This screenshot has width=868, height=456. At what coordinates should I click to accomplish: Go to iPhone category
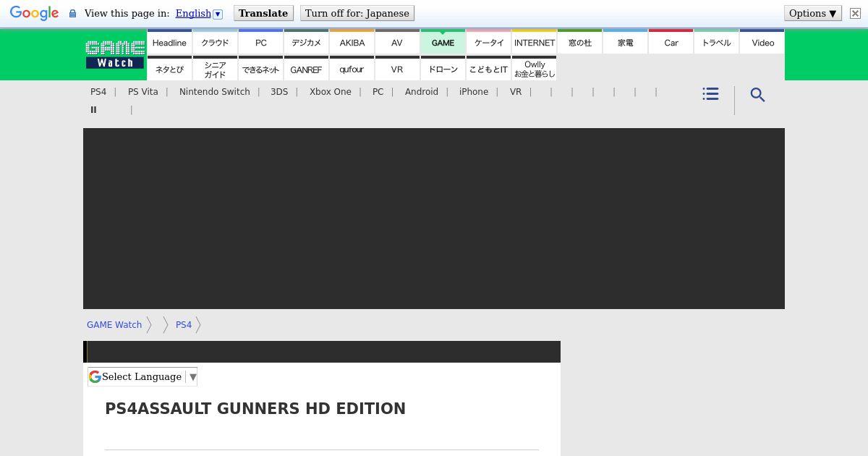[474, 92]
